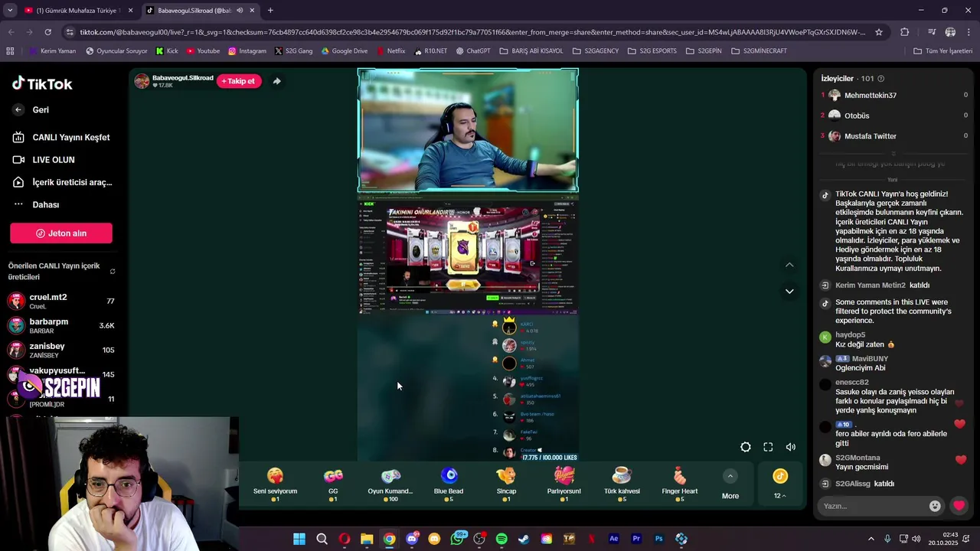Send the Parlıyorsun gift
The image size is (980, 551).
(564, 484)
